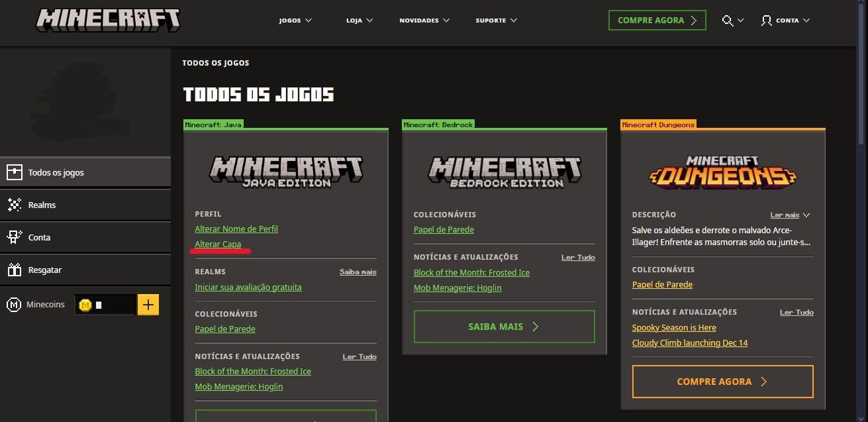868x422 pixels.
Task: Open Conta in the sidebar
Action: 85,237
